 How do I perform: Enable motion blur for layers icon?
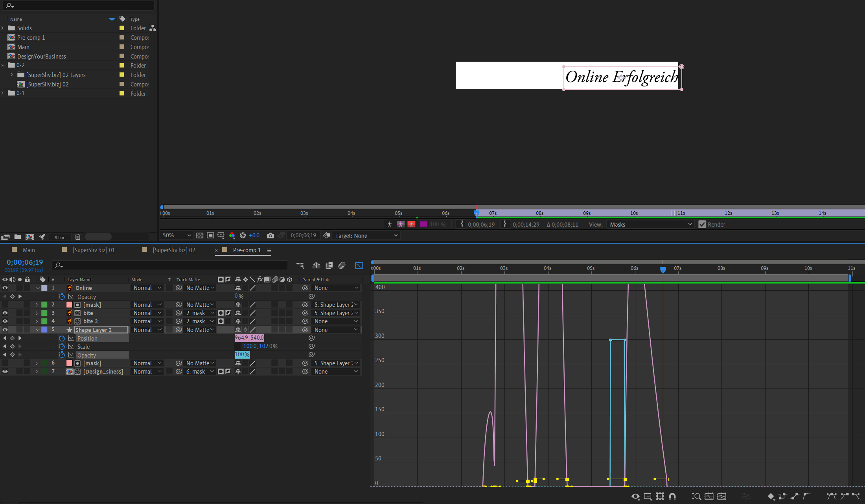point(342,266)
